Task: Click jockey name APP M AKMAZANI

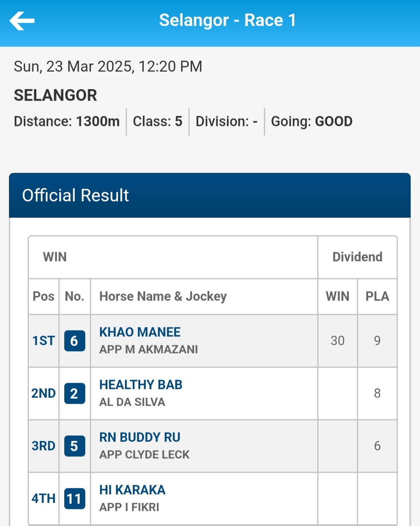Action: pos(148,349)
